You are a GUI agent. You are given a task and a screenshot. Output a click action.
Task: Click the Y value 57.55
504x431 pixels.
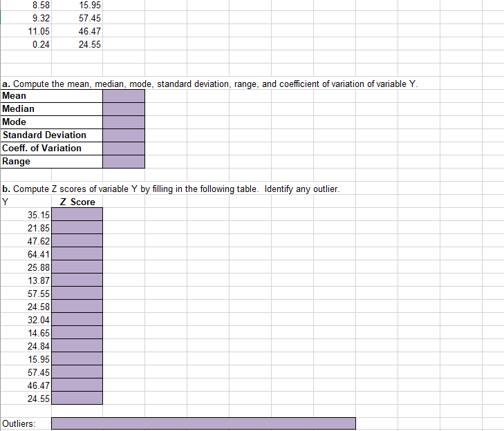(x=39, y=294)
